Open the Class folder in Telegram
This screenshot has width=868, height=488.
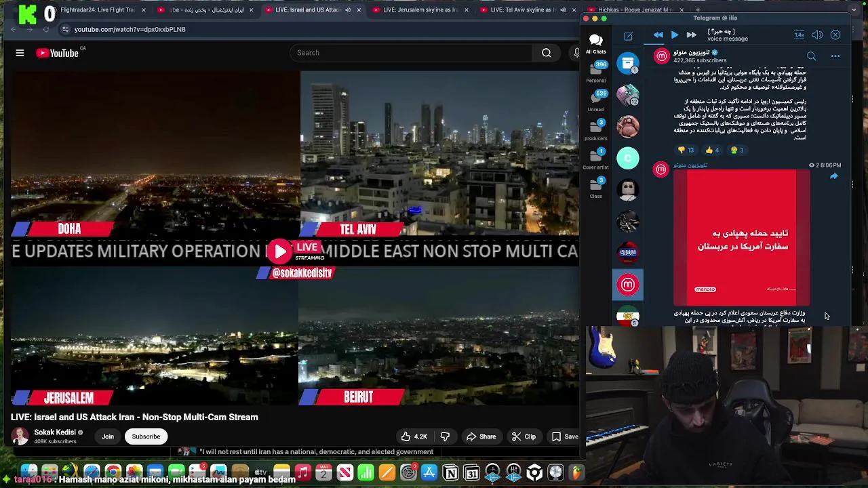[596, 188]
